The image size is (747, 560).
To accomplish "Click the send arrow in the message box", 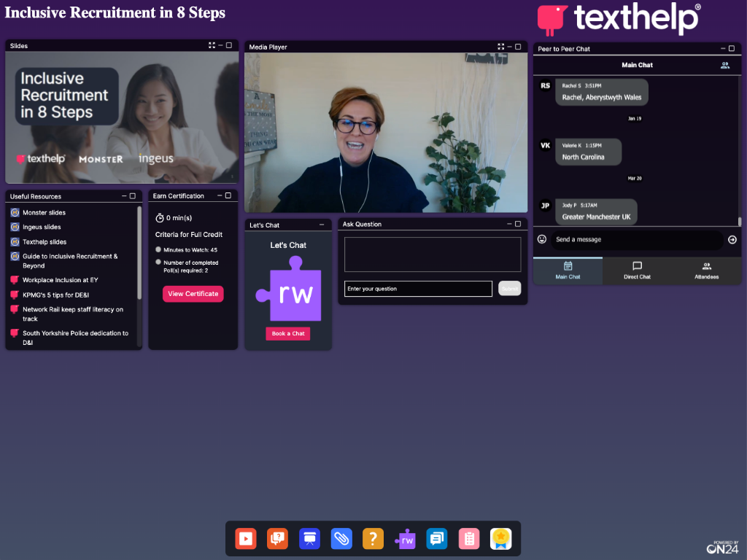I will tap(732, 239).
